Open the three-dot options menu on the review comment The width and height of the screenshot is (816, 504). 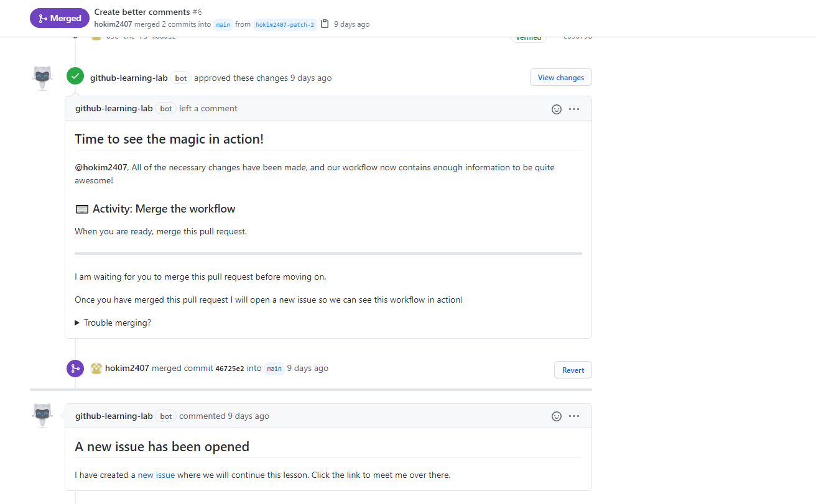point(574,109)
